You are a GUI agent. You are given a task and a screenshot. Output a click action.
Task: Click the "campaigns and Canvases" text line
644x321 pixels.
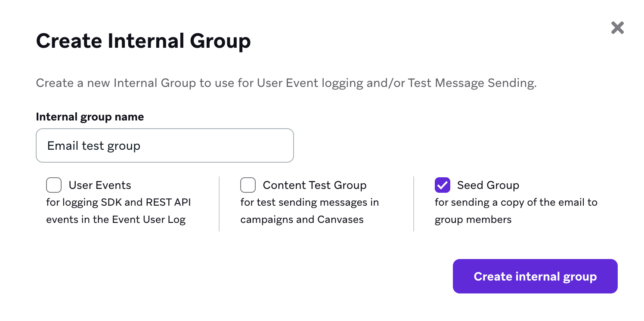pyautogui.click(x=302, y=219)
